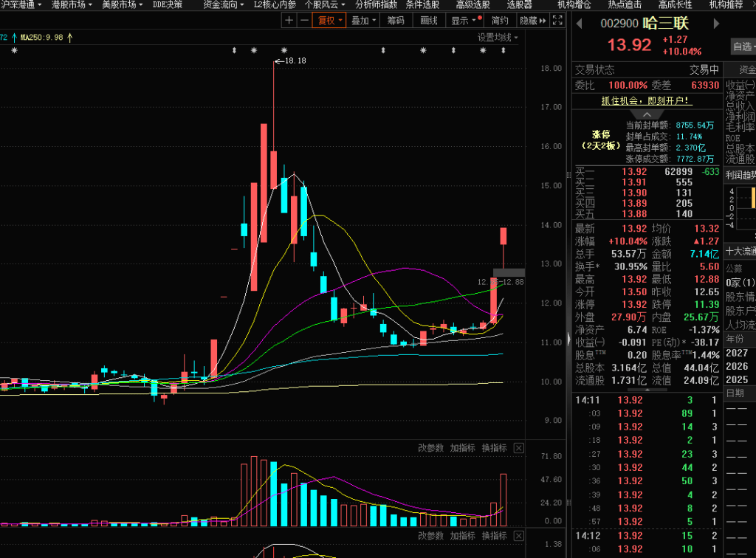756x558 pixels.
Task: Open the 机构推荐 menu item
Action: point(726,5)
